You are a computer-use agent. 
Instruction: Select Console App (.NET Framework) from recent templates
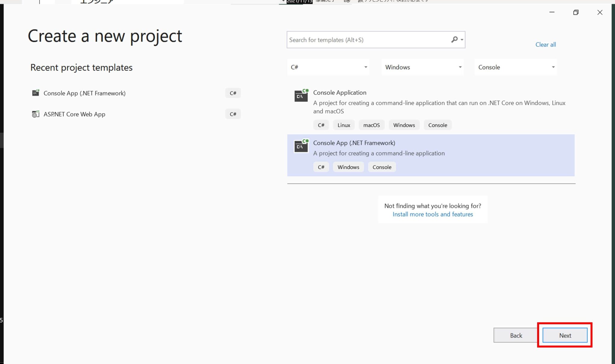(x=85, y=93)
